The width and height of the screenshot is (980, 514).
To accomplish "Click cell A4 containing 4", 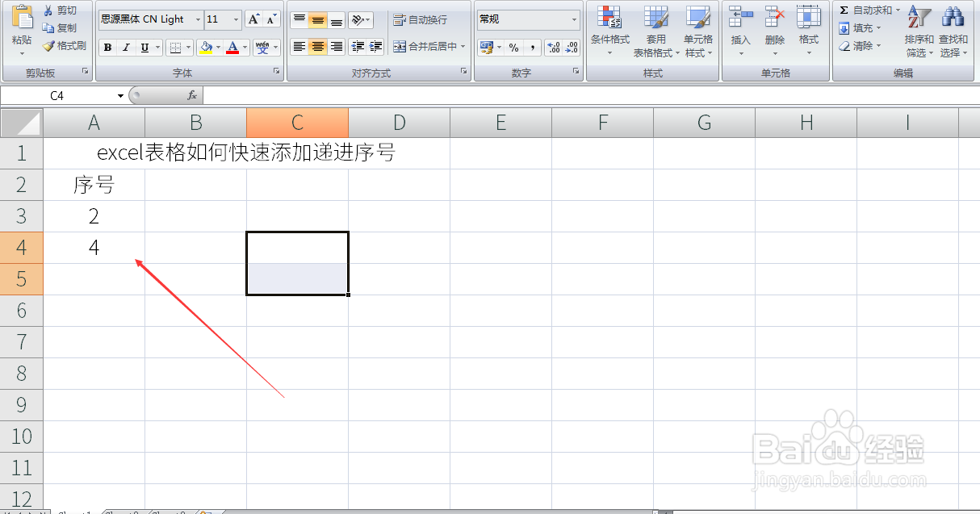I will (94, 248).
